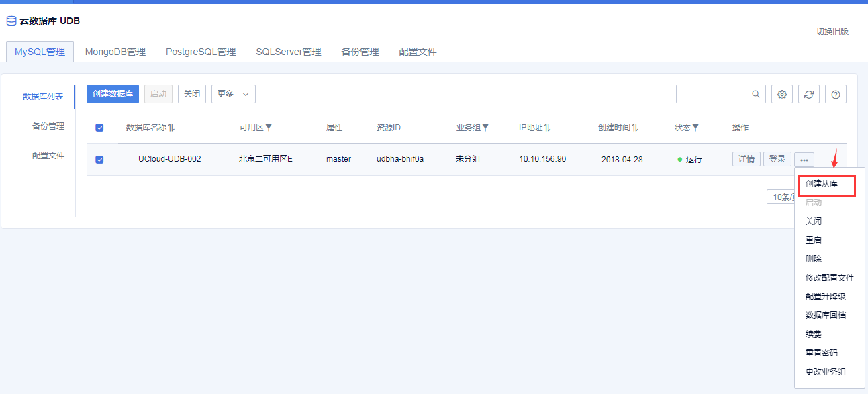Open the 切换旧版 link

[x=832, y=32]
